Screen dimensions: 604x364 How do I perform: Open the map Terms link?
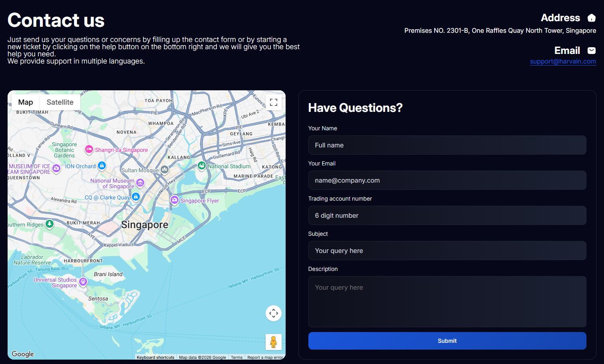(236, 357)
